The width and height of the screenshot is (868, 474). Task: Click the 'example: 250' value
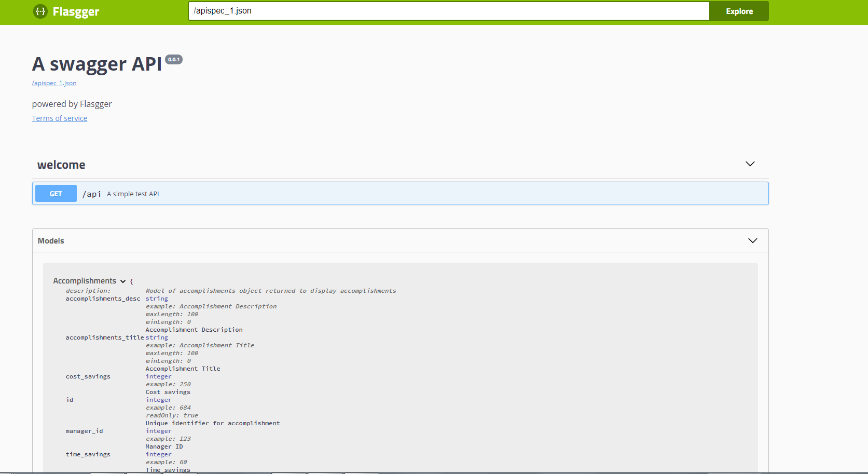[168, 385]
